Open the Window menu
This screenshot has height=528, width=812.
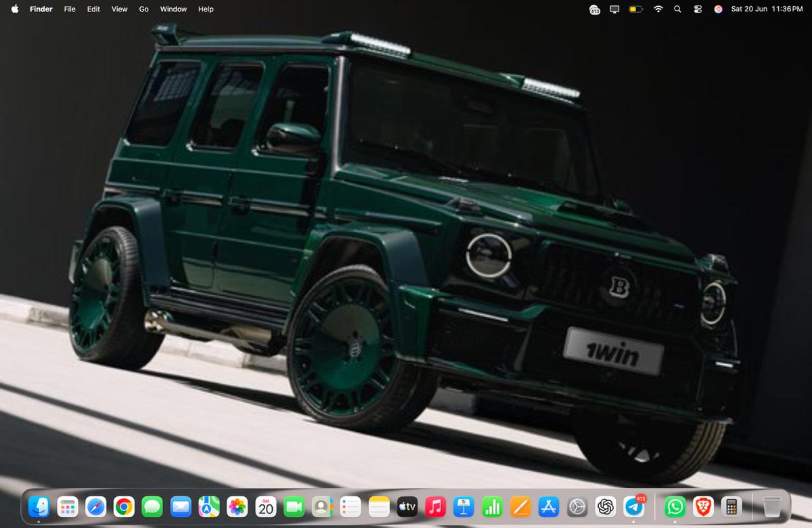(174, 9)
